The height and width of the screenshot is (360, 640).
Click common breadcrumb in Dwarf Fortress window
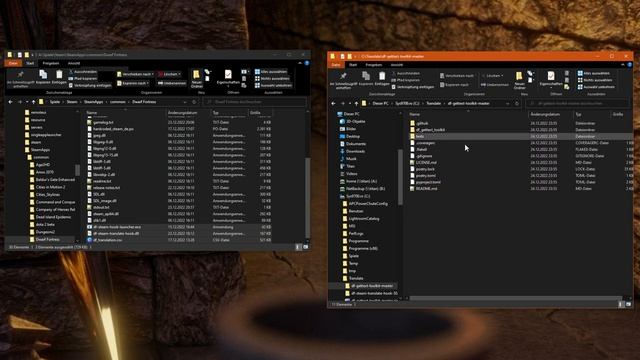click(118, 102)
